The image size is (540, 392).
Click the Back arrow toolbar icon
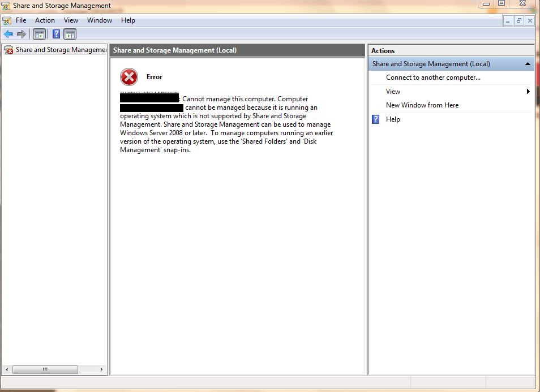8,34
